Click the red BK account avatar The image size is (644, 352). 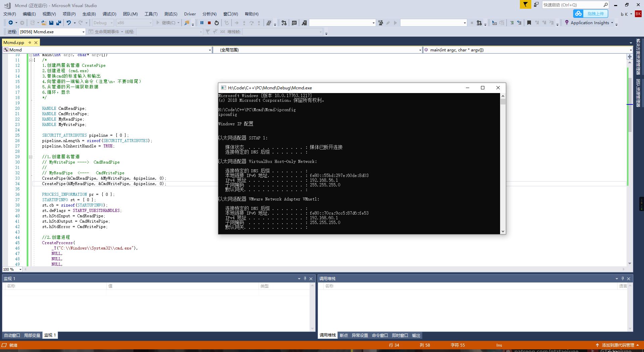click(638, 14)
